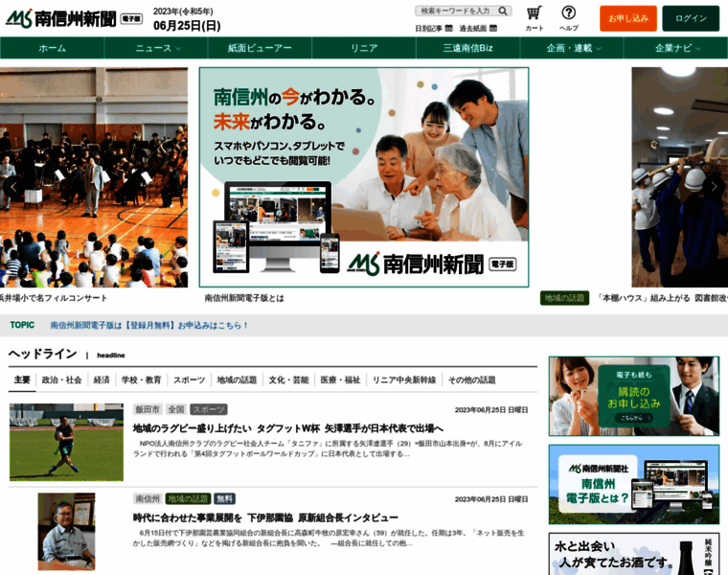Expand the 企画・連載 dropdown menu

click(572, 48)
